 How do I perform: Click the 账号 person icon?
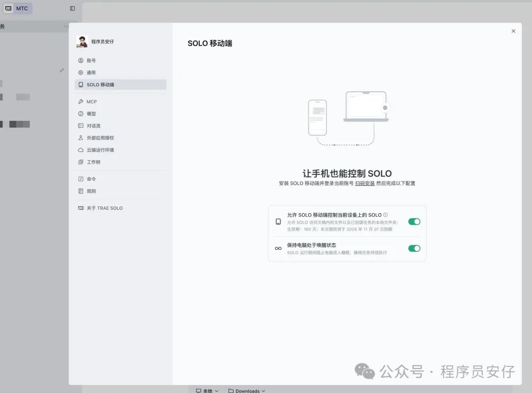coord(81,61)
